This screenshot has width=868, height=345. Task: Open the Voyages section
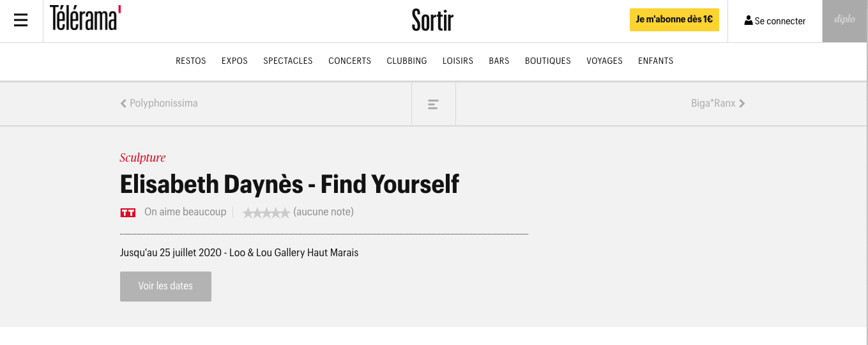(x=604, y=61)
